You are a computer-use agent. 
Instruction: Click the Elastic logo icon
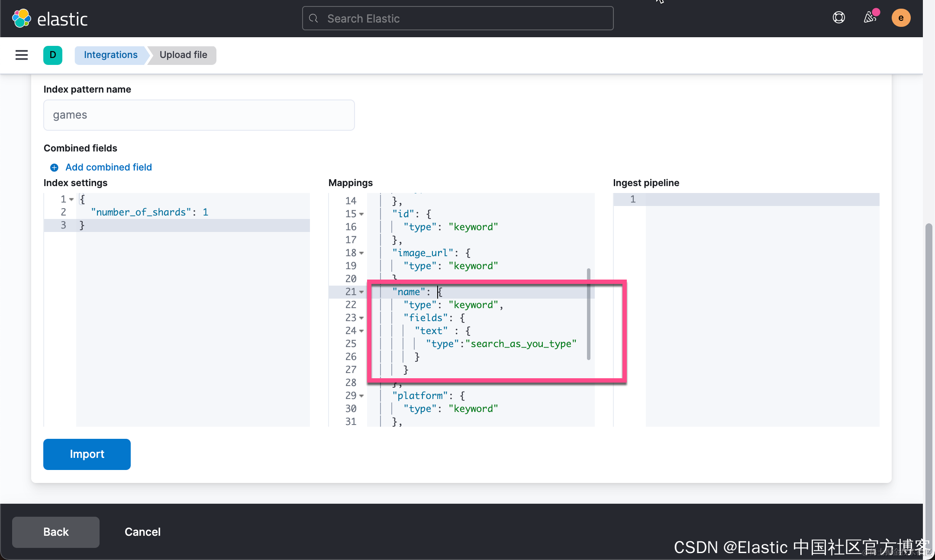click(x=22, y=19)
